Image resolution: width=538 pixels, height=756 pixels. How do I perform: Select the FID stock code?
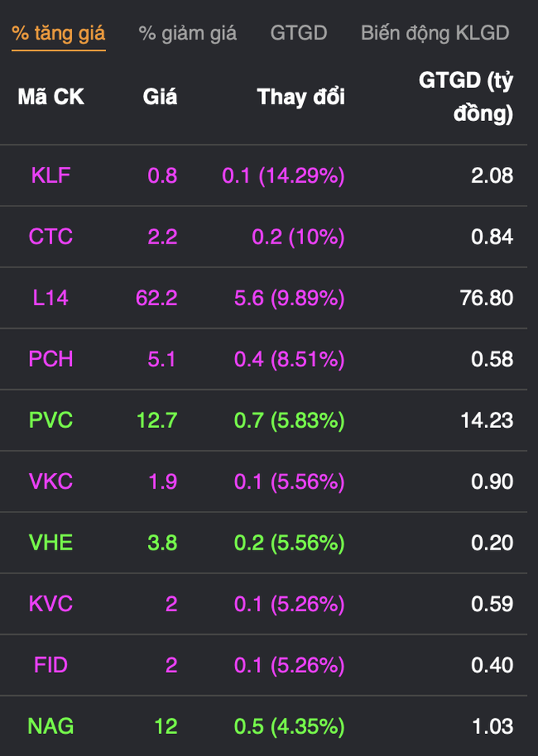click(x=51, y=665)
